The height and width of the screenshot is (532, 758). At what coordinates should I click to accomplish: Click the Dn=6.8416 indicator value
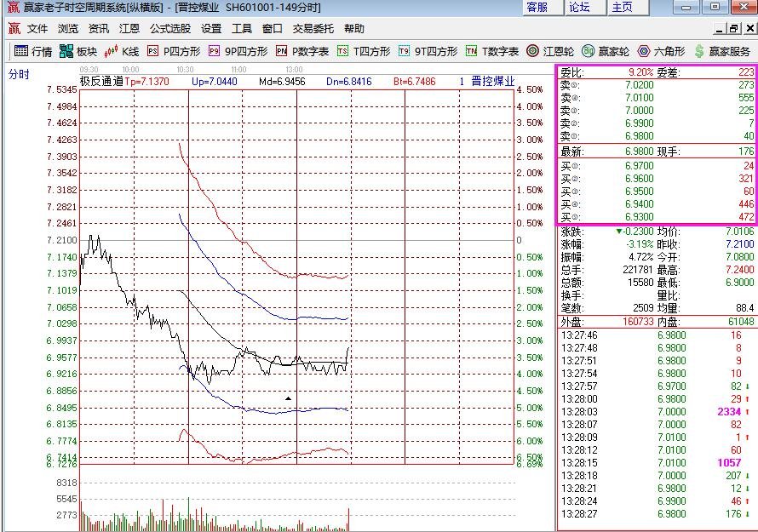click(x=349, y=82)
